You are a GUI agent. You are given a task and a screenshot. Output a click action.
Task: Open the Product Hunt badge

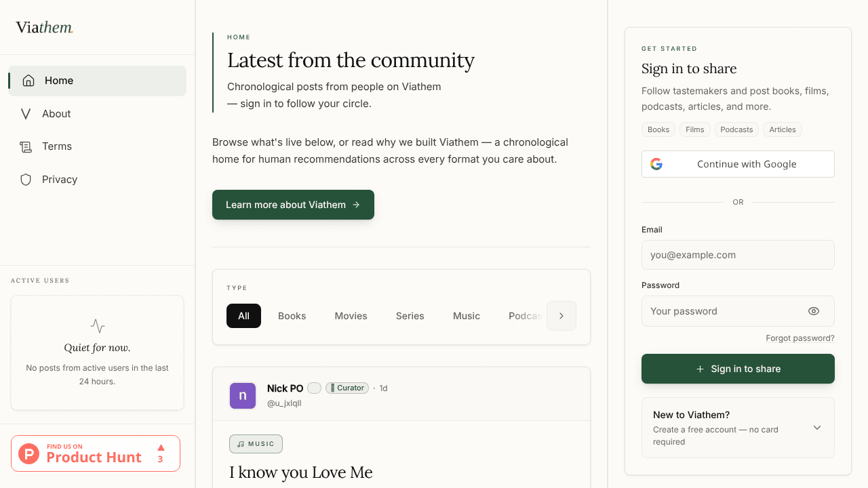96,453
